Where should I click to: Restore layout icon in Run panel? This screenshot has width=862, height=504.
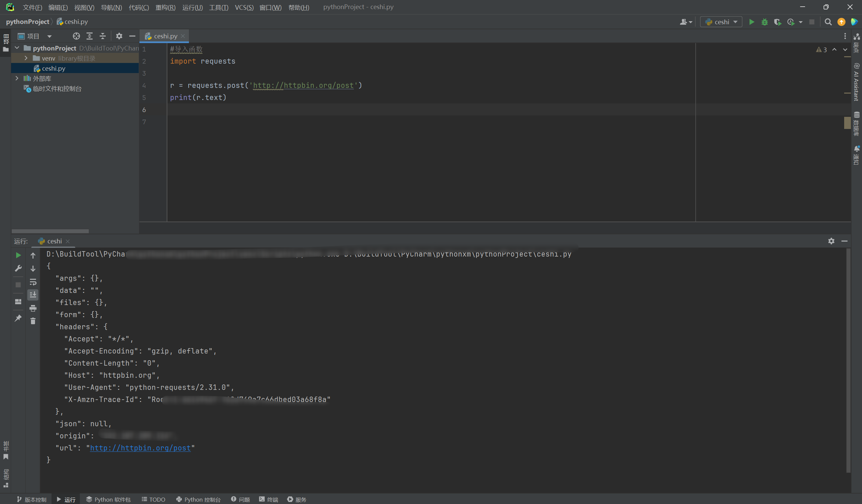coord(19,302)
